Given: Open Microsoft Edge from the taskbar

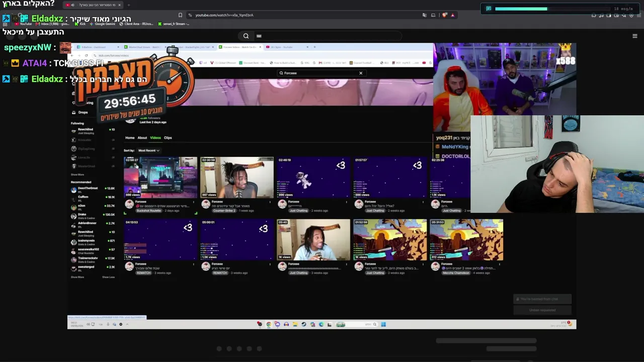Looking at the screenshot, I should [x=321, y=324].
